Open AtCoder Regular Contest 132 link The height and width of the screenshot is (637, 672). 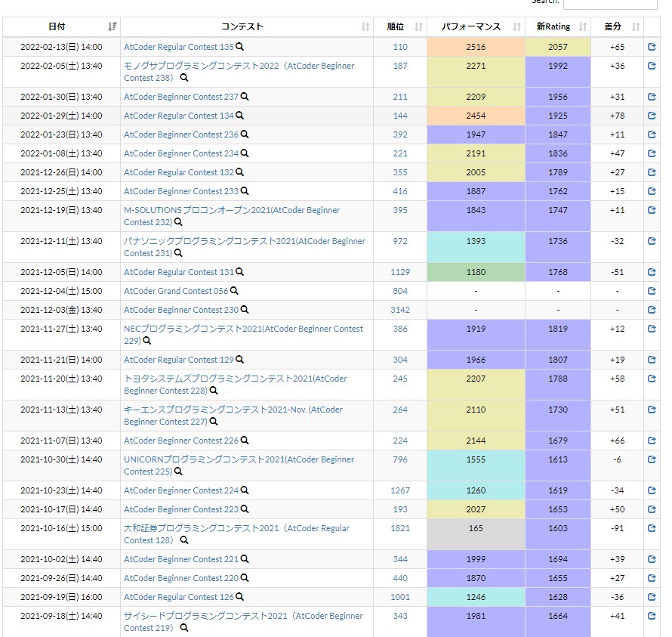[179, 172]
